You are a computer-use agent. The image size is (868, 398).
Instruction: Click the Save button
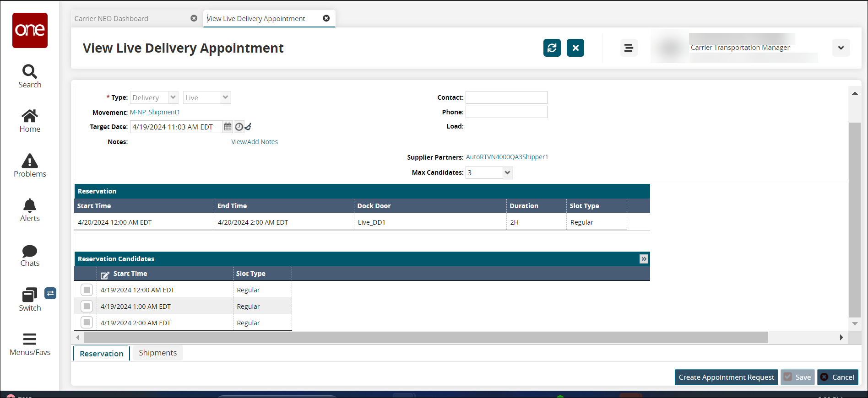pos(797,377)
